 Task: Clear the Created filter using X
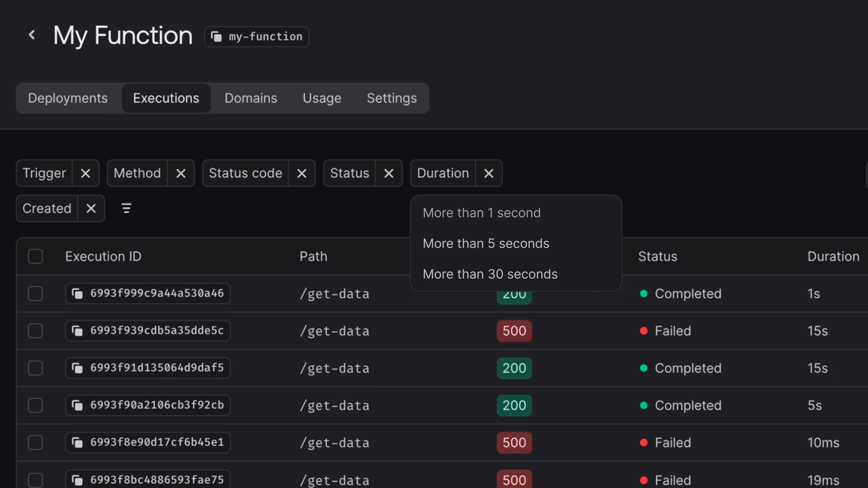[x=91, y=208]
